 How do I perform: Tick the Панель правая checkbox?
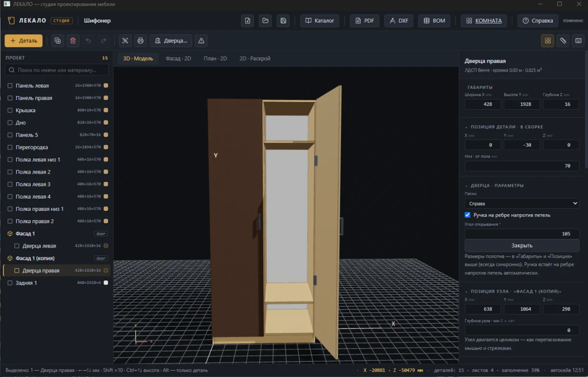(x=10, y=98)
